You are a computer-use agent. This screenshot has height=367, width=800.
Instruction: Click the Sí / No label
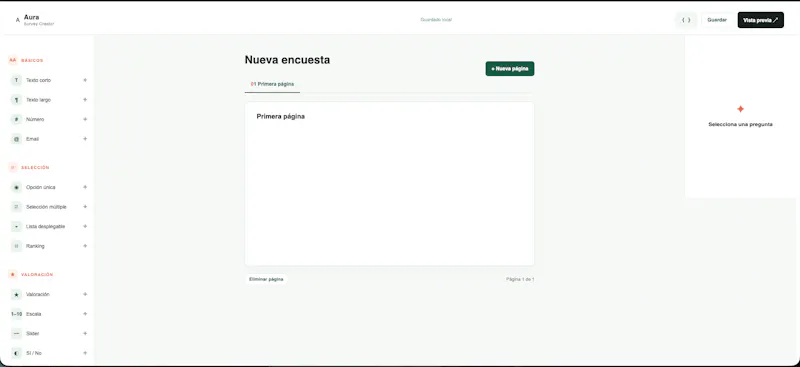point(34,353)
